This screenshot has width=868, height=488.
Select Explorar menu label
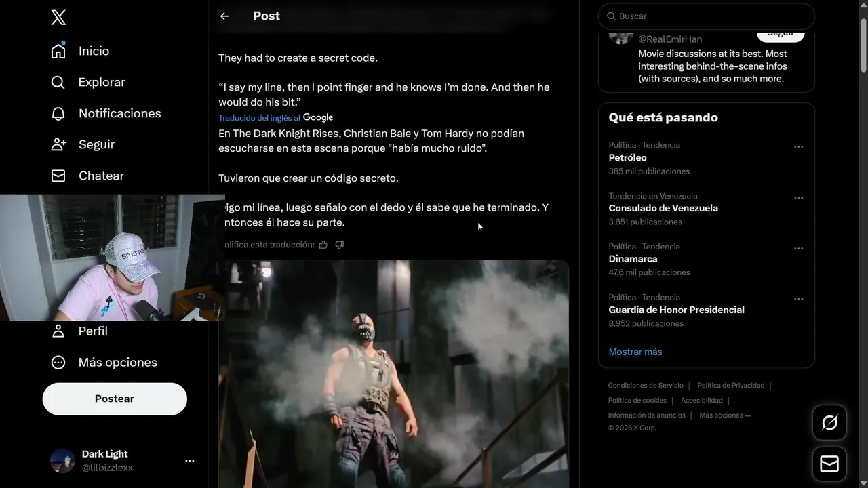tap(102, 82)
